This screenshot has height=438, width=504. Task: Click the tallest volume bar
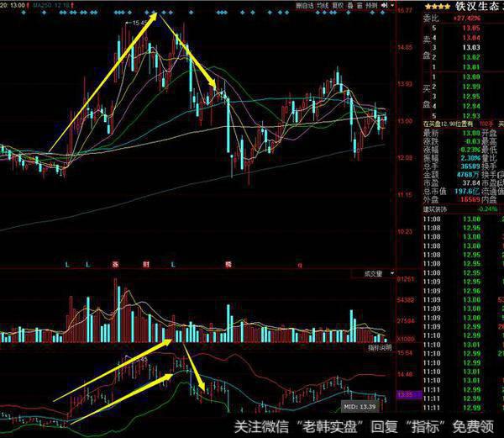click(115, 311)
